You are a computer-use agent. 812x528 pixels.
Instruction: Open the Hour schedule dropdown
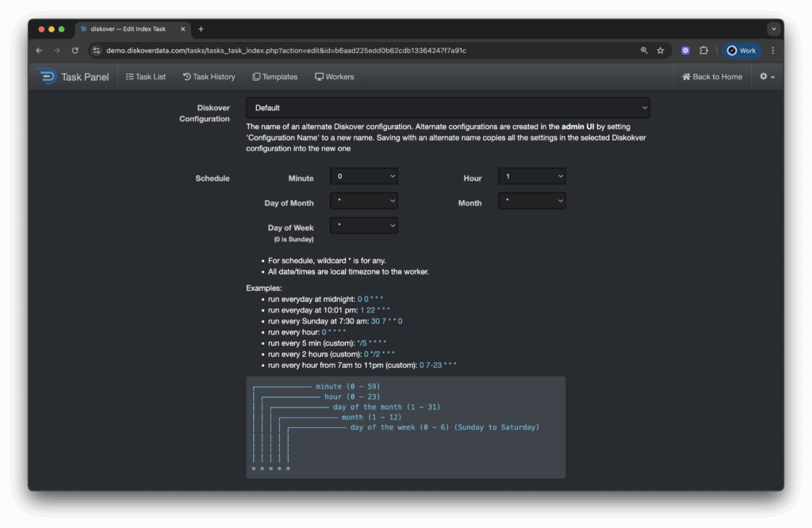point(531,176)
